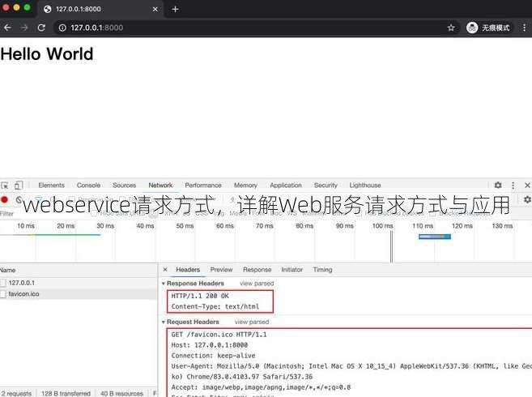Close the DevTools panel

[x=527, y=185]
